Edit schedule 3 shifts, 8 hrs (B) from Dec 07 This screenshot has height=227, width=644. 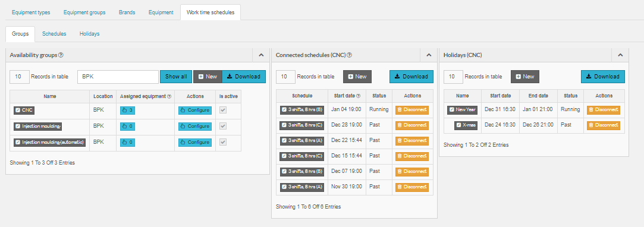(302, 172)
